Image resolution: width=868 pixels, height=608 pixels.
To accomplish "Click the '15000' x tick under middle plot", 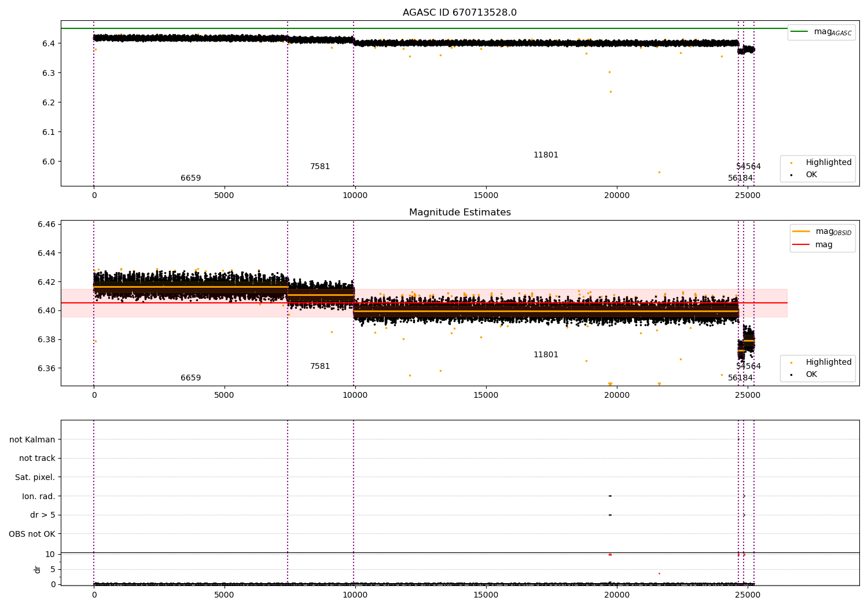I will click(x=486, y=395).
